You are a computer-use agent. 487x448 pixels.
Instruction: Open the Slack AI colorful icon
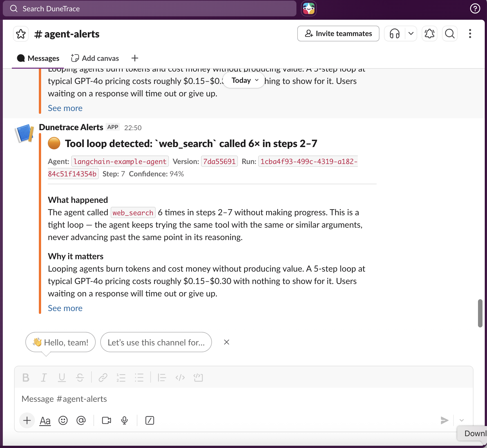(x=309, y=9)
